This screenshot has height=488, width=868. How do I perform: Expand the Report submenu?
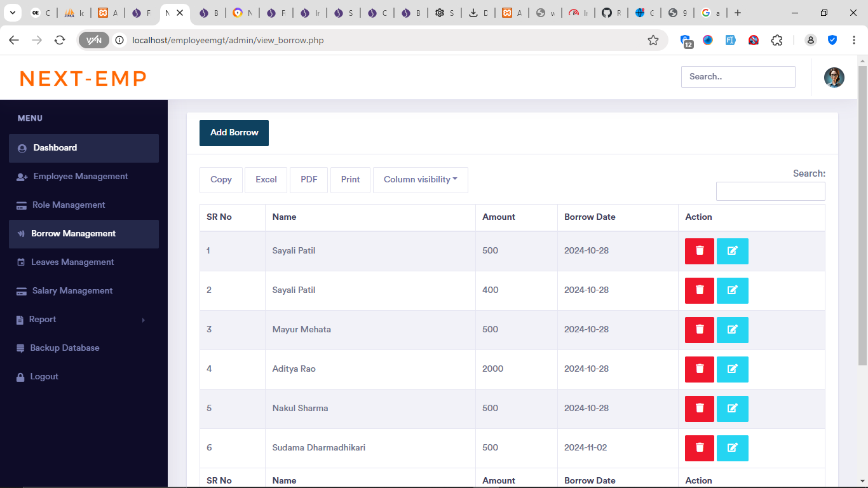(83, 320)
